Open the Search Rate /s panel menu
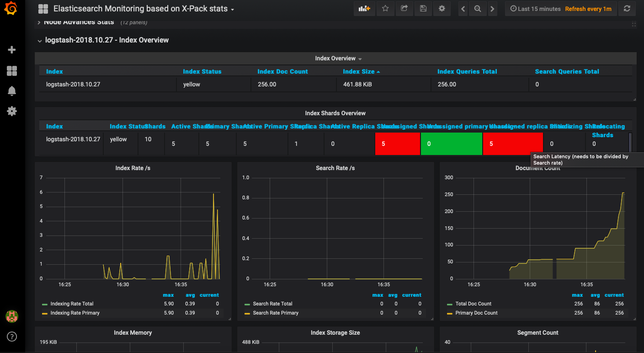Viewport: 644px width, 353px height. 335,168
